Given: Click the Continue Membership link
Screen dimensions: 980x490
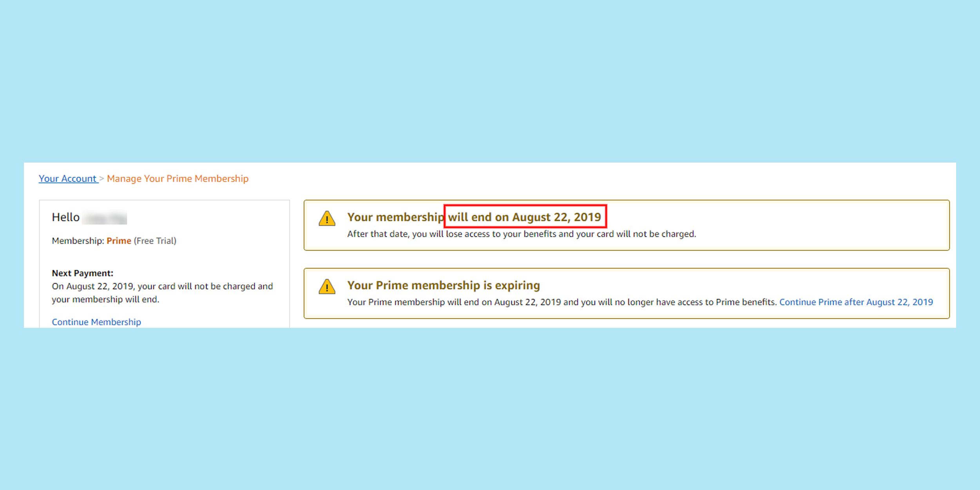Looking at the screenshot, I should pos(96,322).
